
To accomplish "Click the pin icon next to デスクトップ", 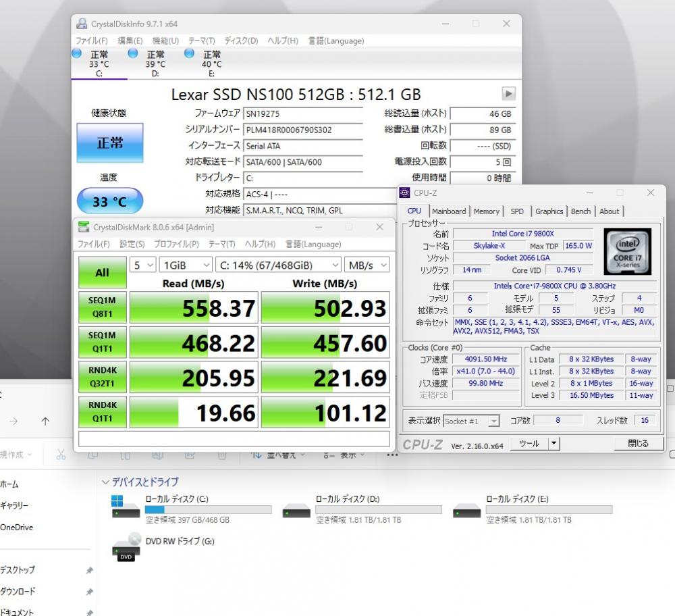I will (90, 570).
